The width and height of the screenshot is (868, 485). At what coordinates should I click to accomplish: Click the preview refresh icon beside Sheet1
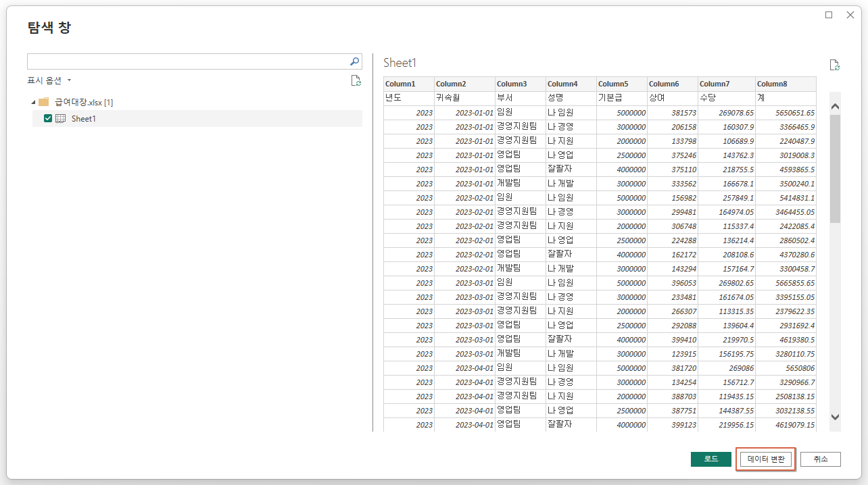[835, 66]
